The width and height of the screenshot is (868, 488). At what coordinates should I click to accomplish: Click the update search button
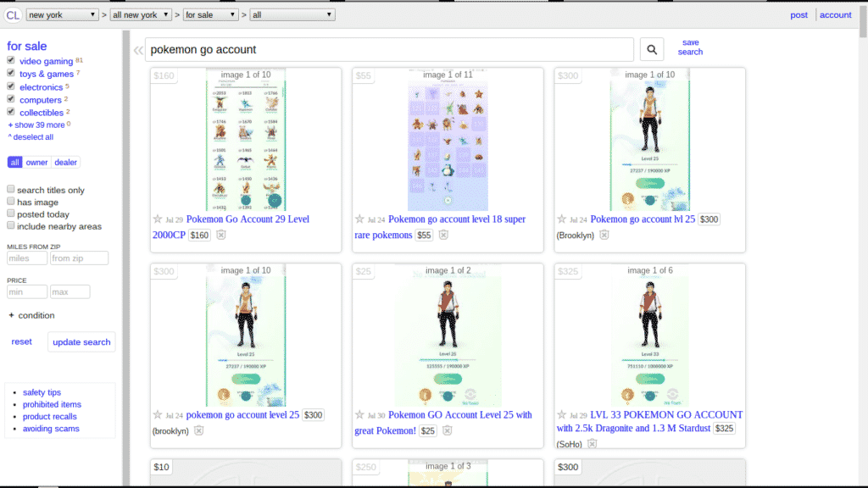[81, 342]
